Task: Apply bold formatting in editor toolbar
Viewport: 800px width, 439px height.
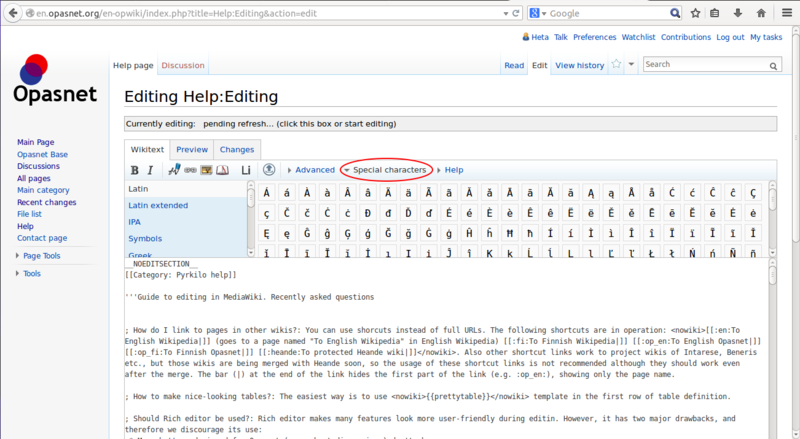Action: coord(135,170)
